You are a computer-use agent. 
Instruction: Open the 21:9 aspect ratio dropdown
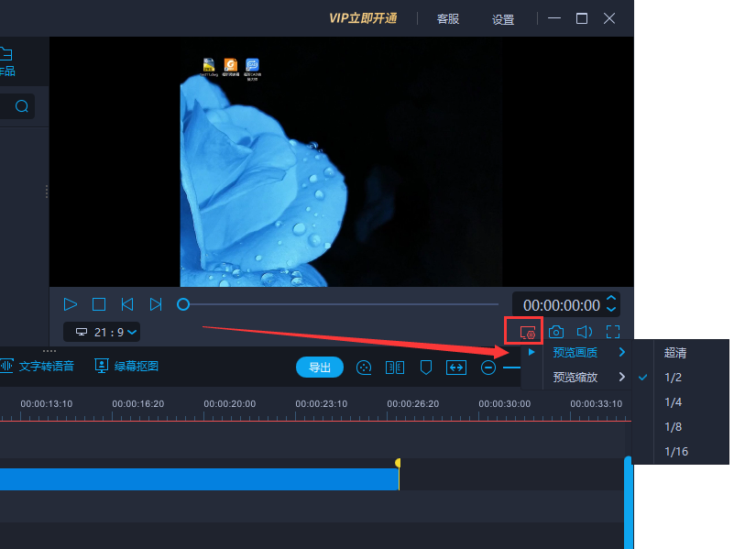tap(101, 331)
